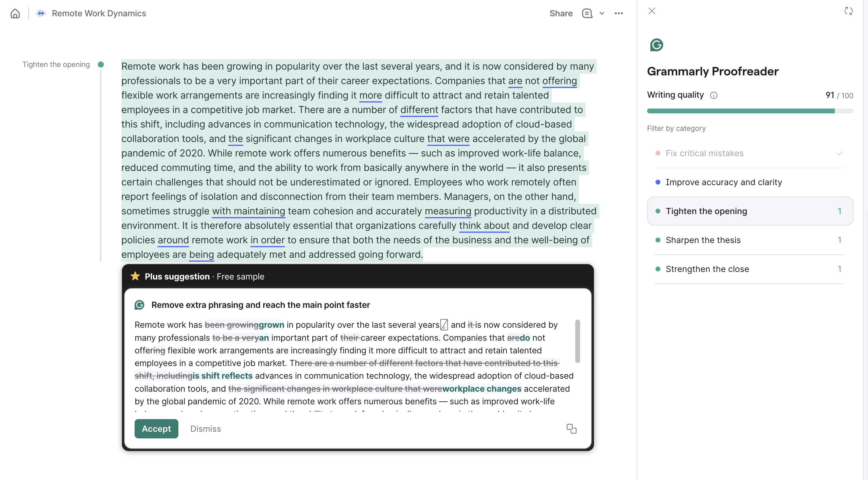The width and height of the screenshot is (868, 480).
Task: Click the Remote Work Dynamics document icon
Action: (x=41, y=14)
